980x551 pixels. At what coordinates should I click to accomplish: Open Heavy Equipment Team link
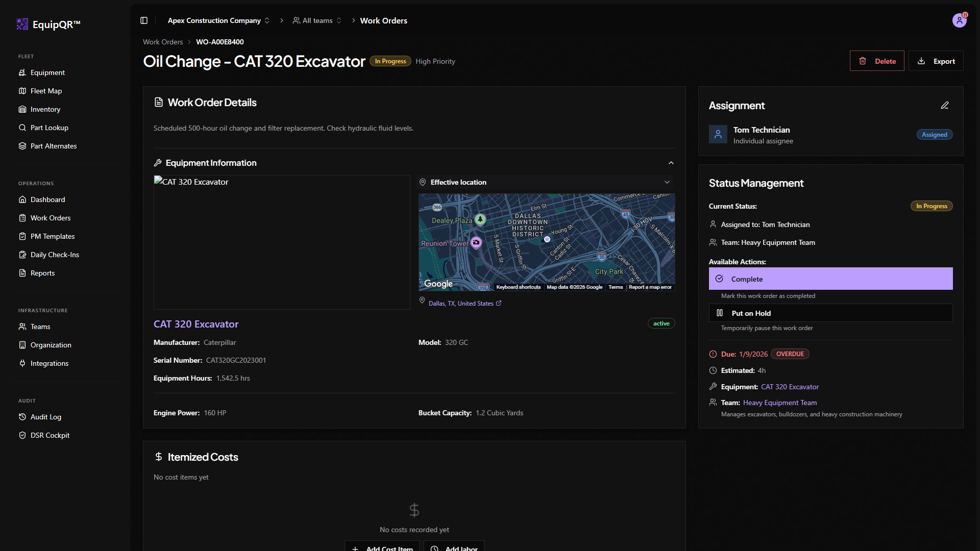click(780, 403)
